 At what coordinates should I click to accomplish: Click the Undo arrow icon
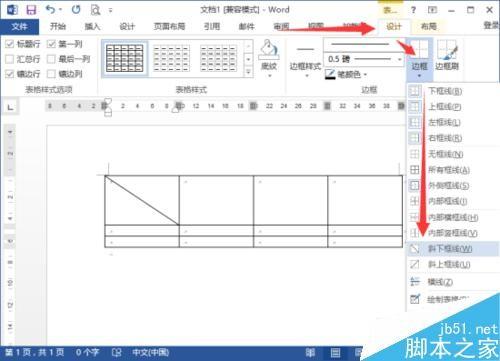coord(51,9)
